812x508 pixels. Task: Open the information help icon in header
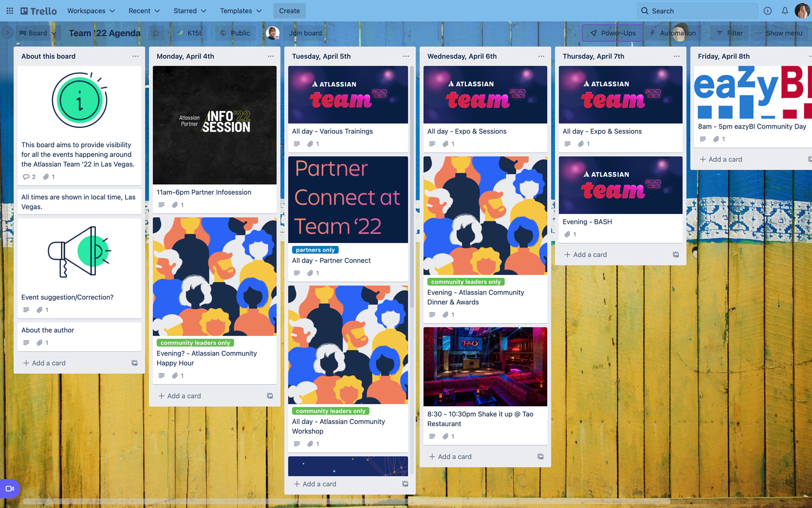click(768, 11)
